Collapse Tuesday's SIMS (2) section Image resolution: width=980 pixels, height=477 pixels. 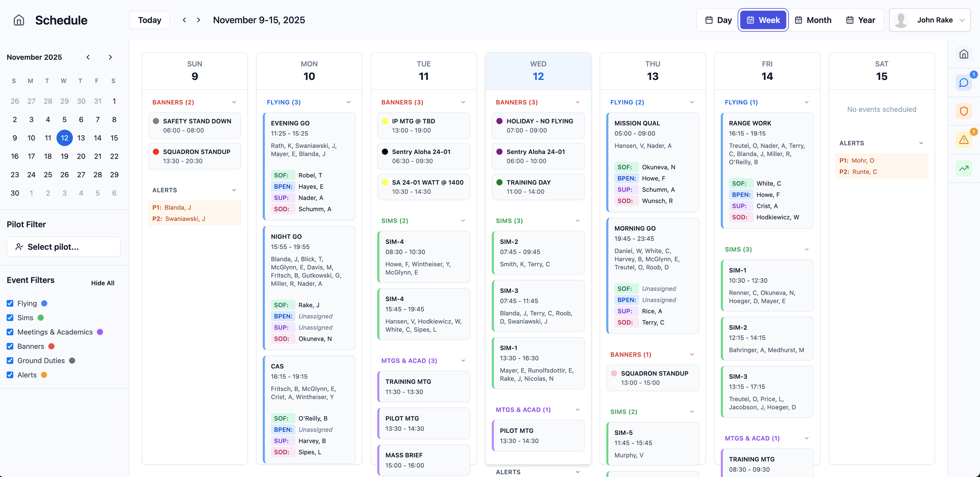[x=463, y=221]
